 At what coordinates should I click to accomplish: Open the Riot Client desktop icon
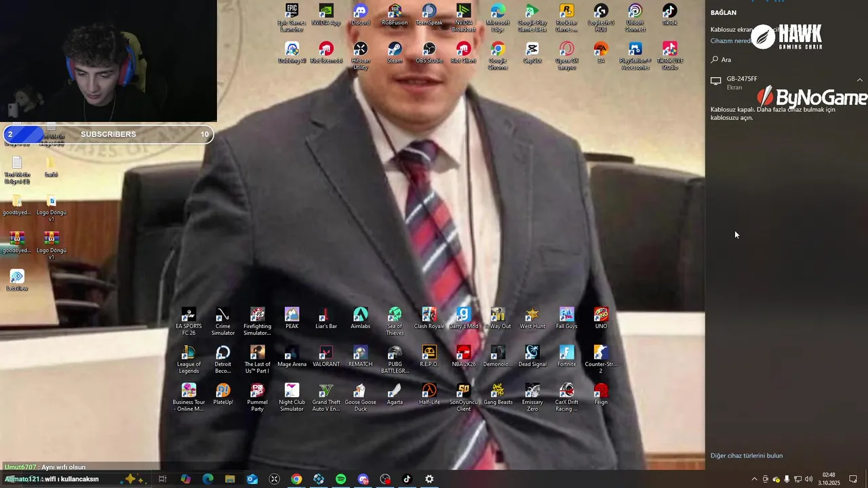(464, 53)
